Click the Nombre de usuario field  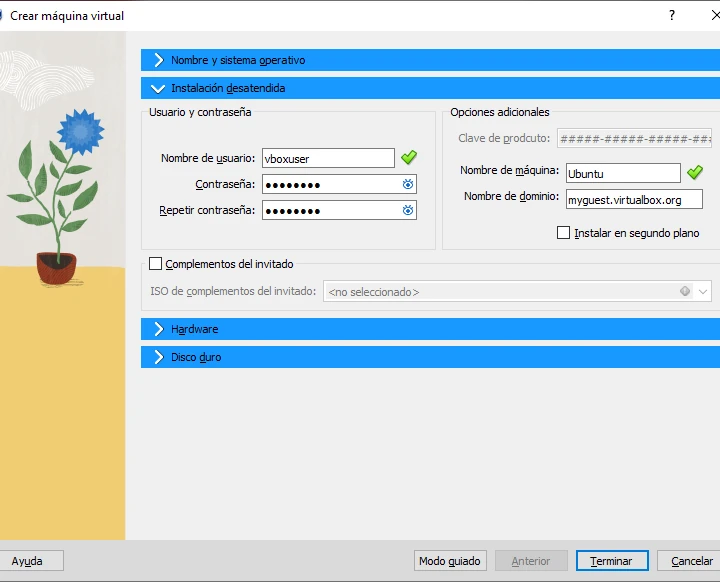click(x=328, y=158)
